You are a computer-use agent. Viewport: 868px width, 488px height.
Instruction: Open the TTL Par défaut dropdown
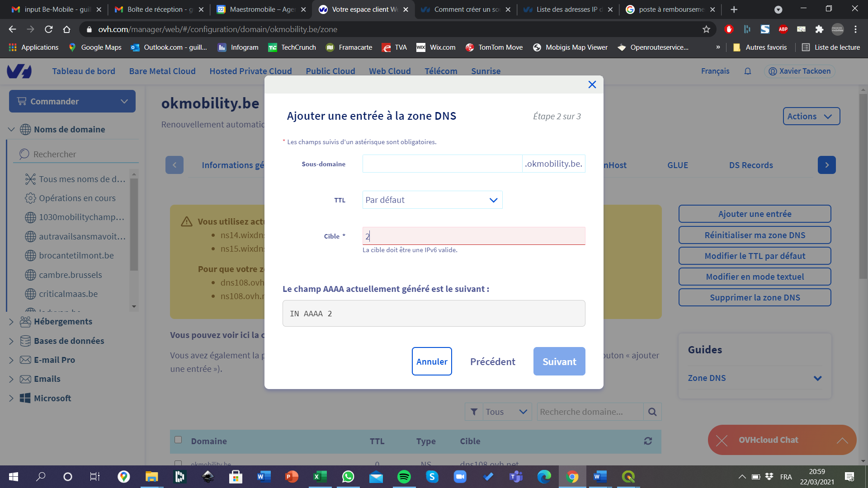pos(432,200)
